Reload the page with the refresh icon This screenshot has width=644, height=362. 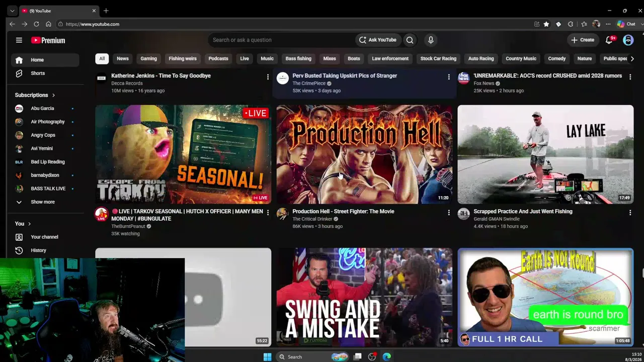(36, 24)
